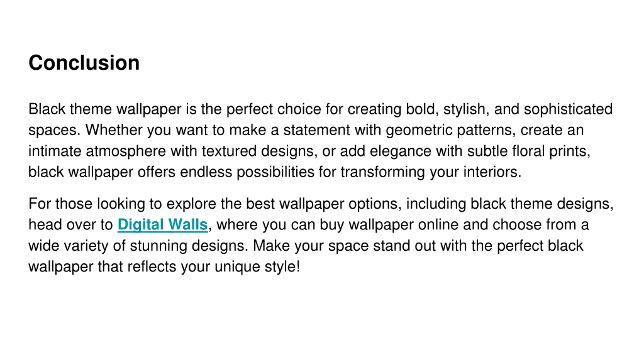Click the words "head over to" before the link
This screenshot has height=362, width=644.
[x=70, y=225]
